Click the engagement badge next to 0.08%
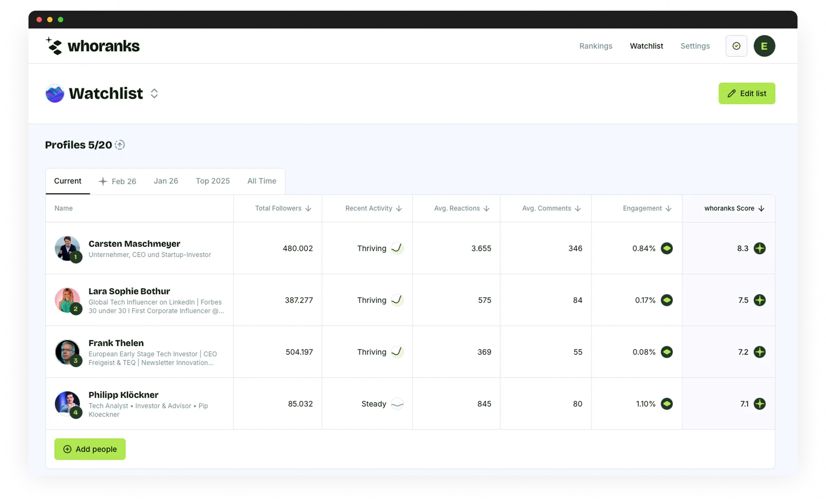The height and width of the screenshot is (504, 826). click(x=667, y=352)
